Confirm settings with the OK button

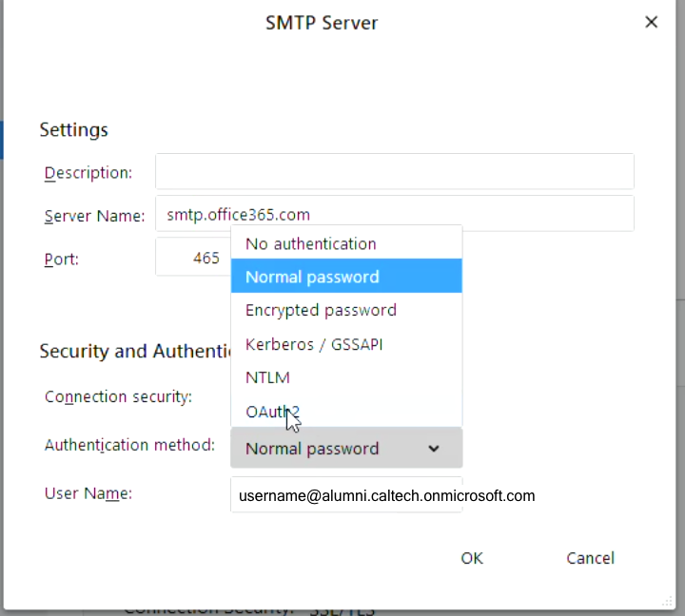point(472,558)
